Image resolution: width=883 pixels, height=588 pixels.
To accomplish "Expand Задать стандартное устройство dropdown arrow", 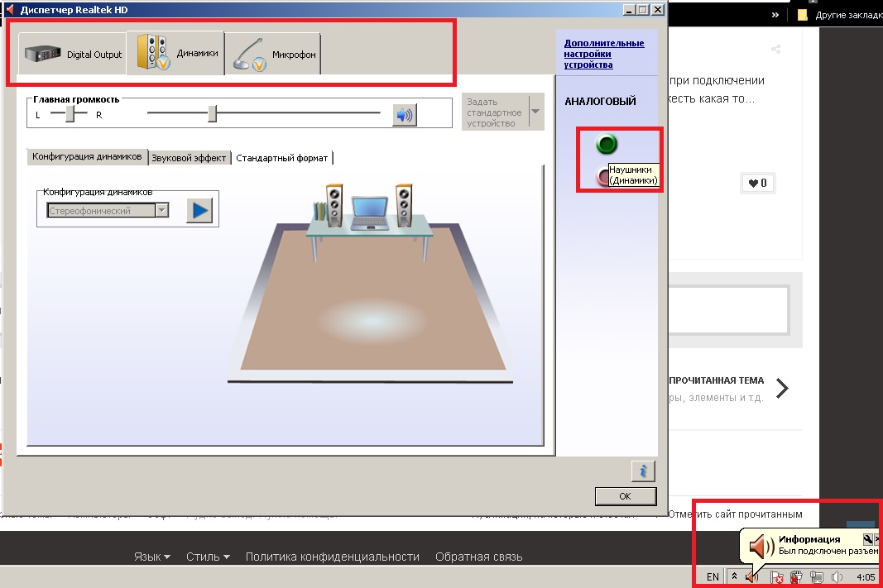I will [535, 112].
